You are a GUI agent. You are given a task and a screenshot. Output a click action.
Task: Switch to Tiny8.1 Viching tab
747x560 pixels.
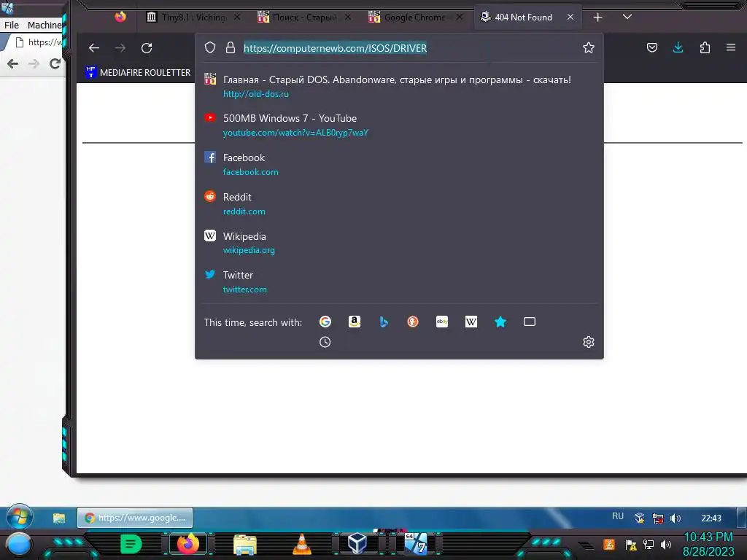point(193,17)
